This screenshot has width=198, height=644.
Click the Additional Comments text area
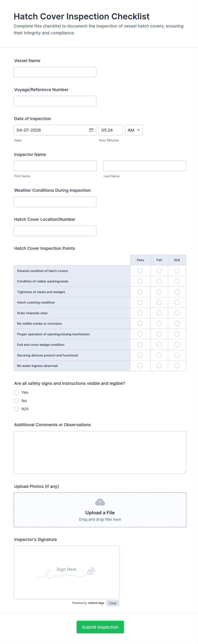[x=100, y=452]
